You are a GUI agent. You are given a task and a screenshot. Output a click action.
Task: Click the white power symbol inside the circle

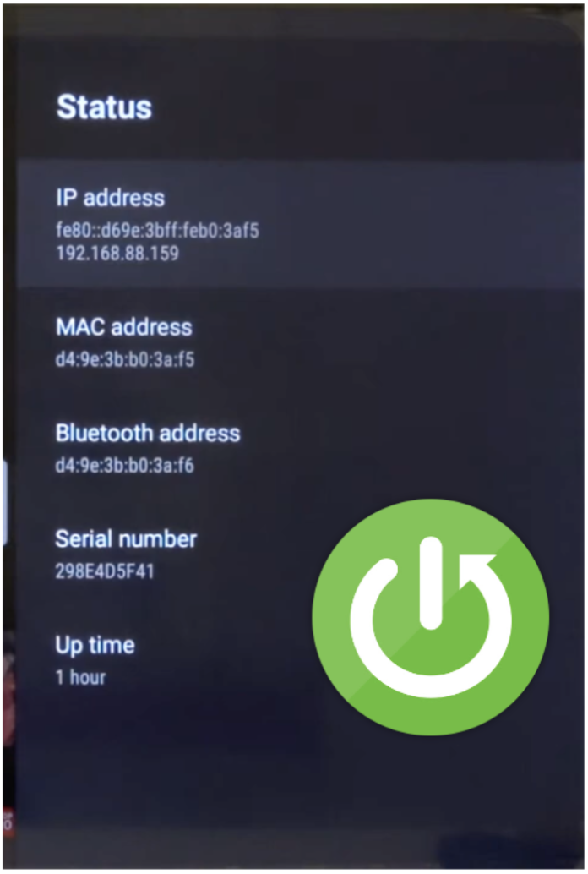(430, 618)
